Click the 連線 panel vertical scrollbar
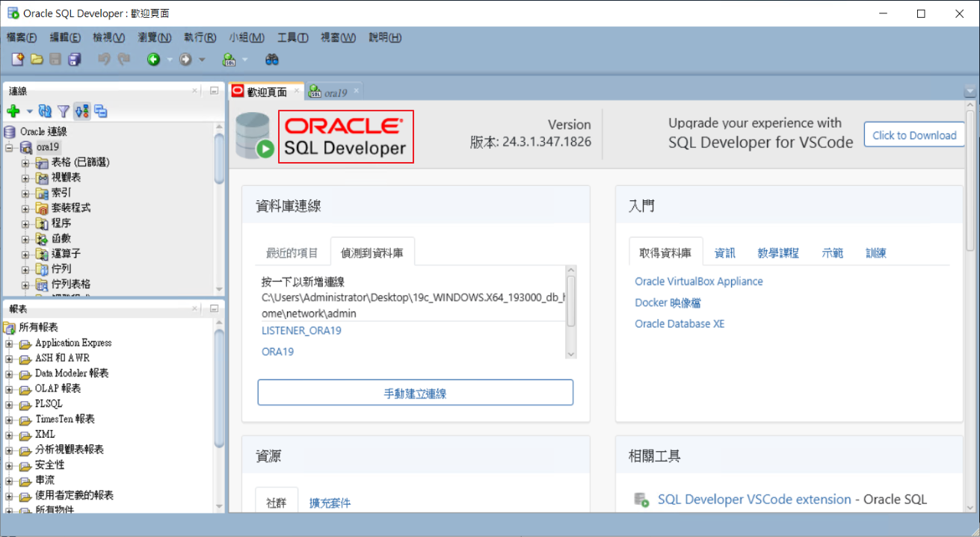Viewport: 980px width, 537px height. (x=220, y=160)
